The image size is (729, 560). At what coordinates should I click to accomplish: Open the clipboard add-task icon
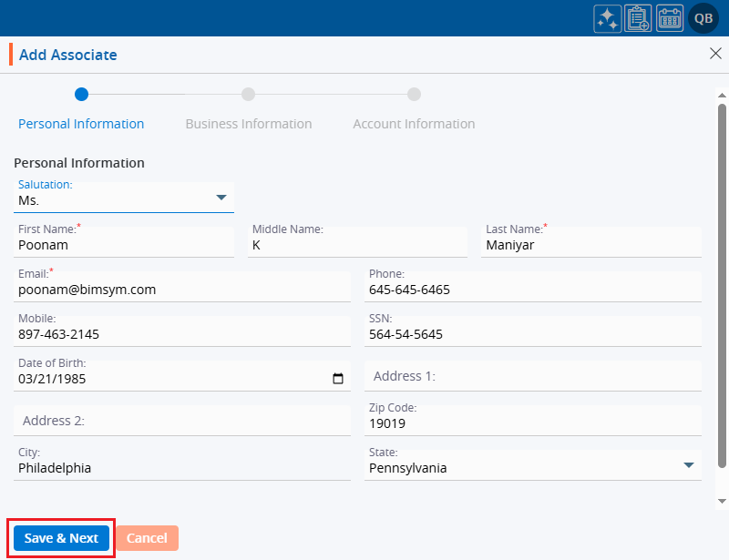point(639,18)
